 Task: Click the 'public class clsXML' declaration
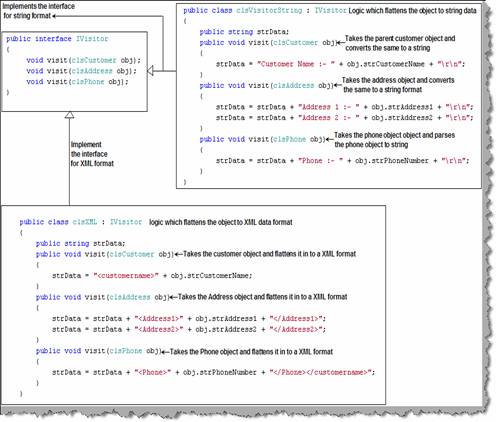[x=58, y=222]
